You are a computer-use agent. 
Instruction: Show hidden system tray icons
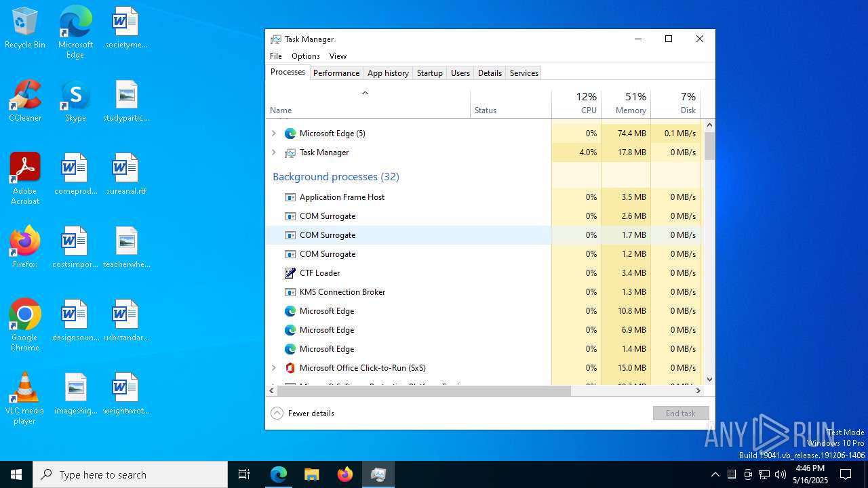715,474
